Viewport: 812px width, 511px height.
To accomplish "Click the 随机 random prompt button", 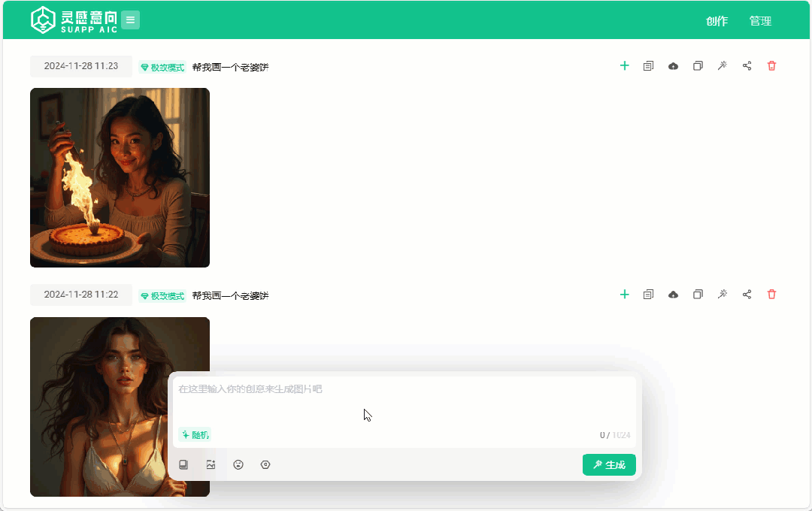I will 195,435.
